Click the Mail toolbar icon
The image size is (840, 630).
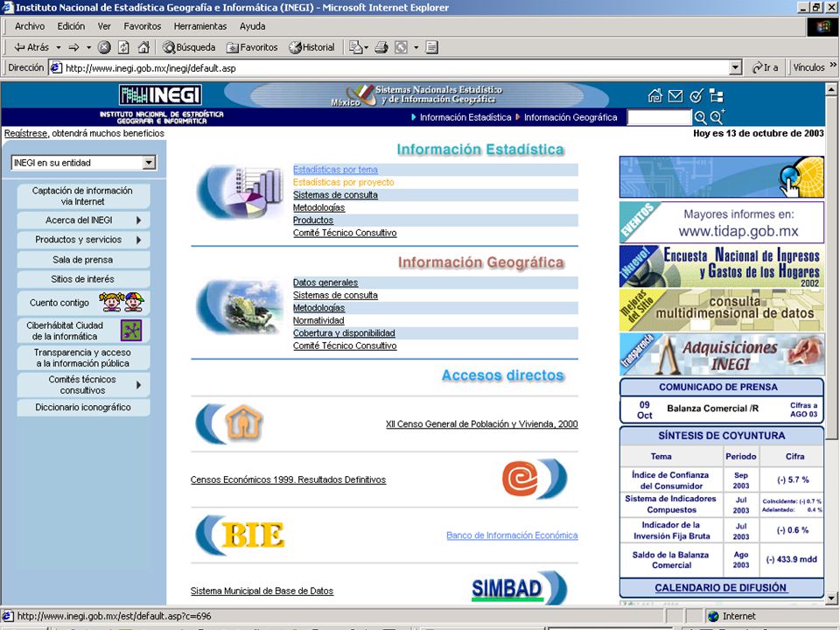pos(356,47)
